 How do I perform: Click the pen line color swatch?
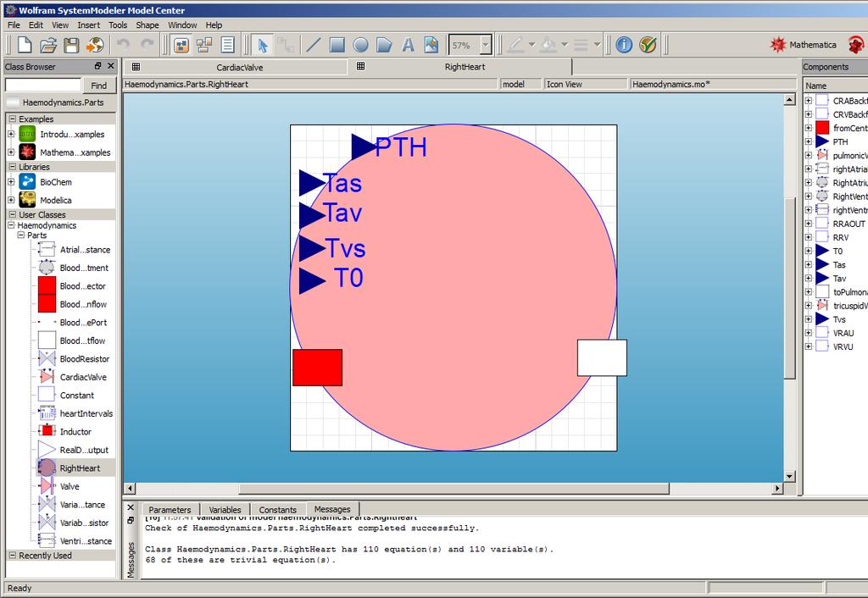point(515,45)
